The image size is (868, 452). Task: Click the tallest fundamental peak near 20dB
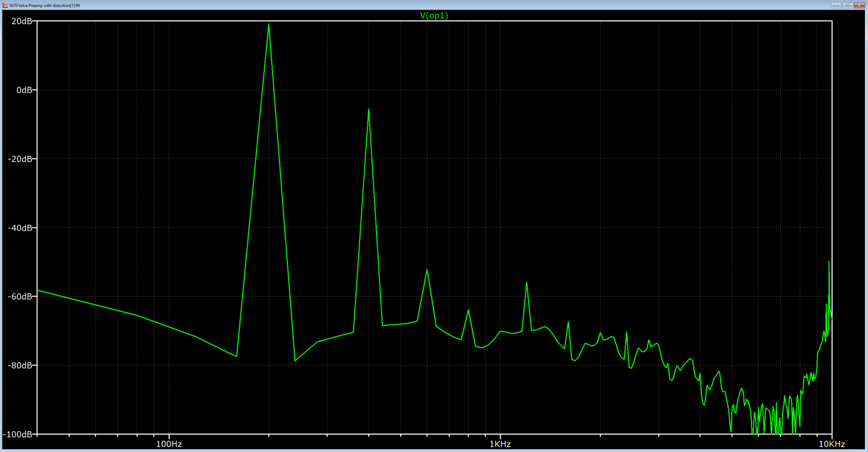click(x=269, y=25)
